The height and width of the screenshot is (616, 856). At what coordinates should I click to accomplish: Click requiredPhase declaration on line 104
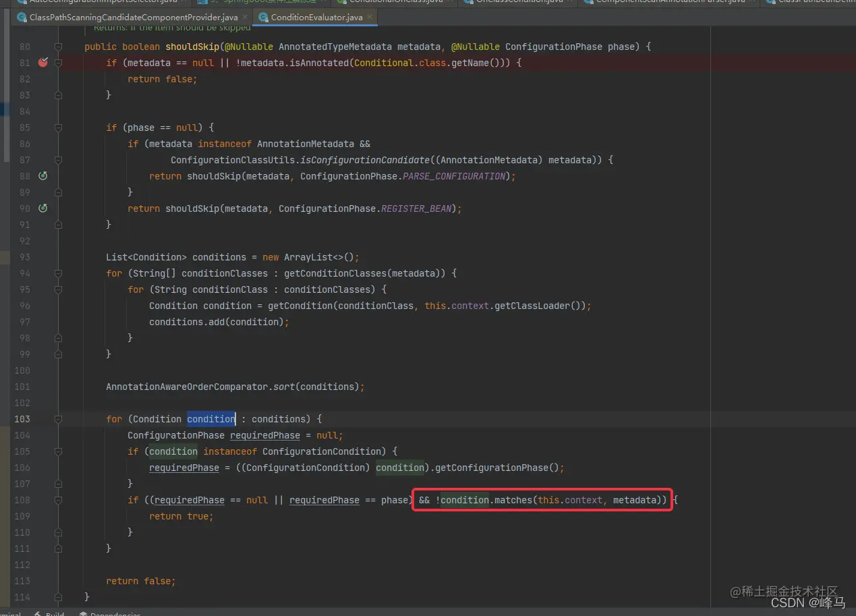265,435
